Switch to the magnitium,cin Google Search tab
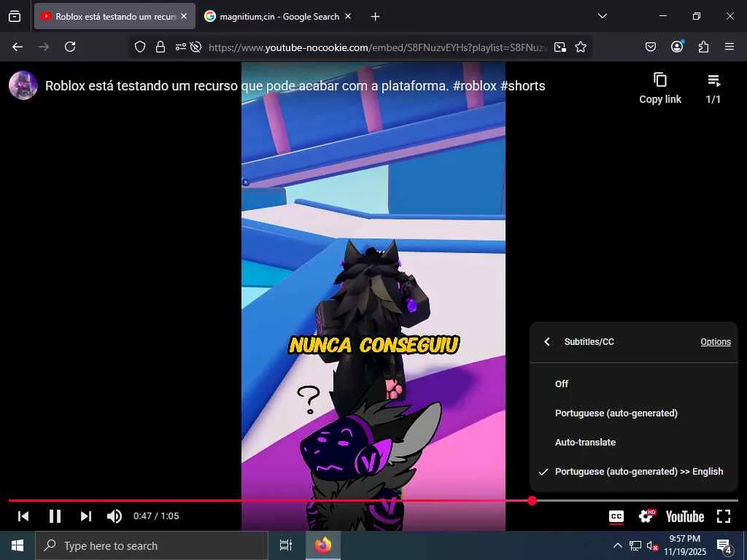Screen dimensions: 747x560 (x=279, y=16)
